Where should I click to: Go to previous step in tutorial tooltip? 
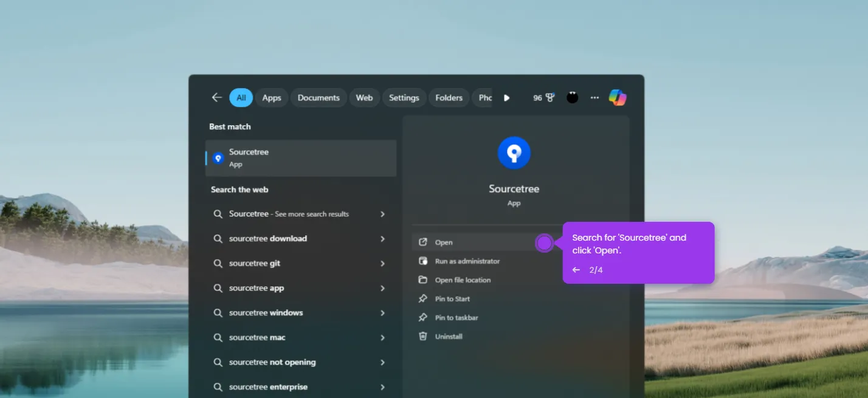576,270
